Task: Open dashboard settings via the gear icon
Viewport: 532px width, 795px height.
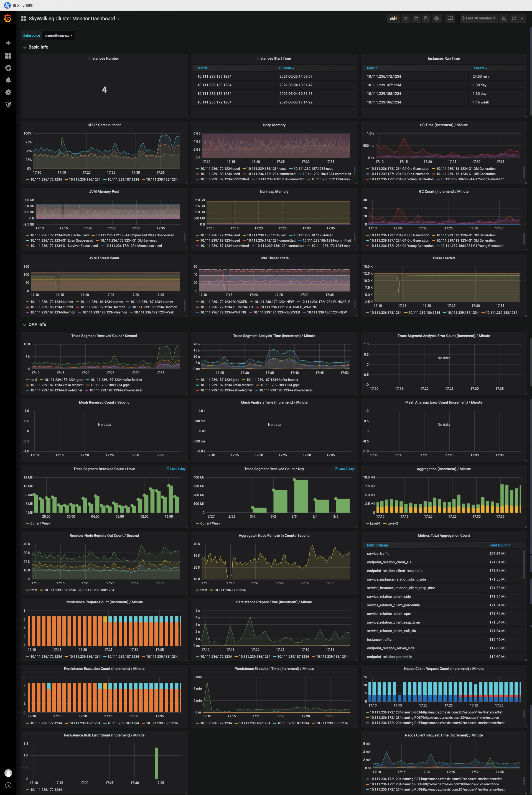Action: (x=436, y=18)
